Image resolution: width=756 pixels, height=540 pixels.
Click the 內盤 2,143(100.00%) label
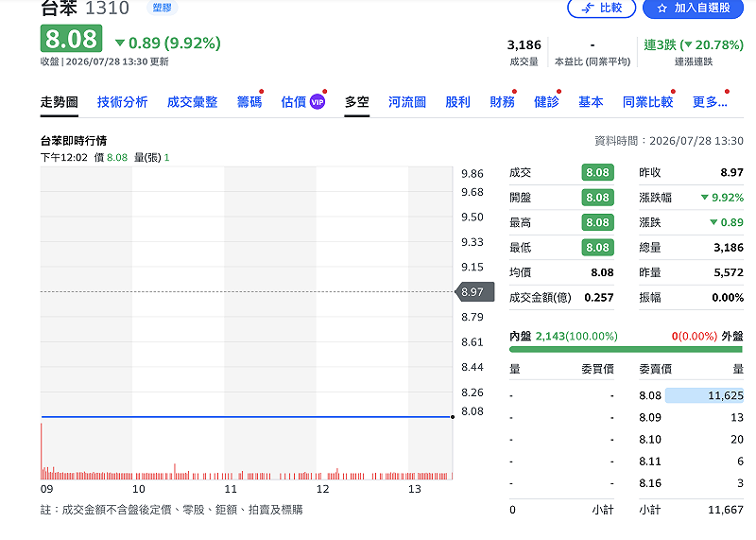pyautogui.click(x=563, y=337)
